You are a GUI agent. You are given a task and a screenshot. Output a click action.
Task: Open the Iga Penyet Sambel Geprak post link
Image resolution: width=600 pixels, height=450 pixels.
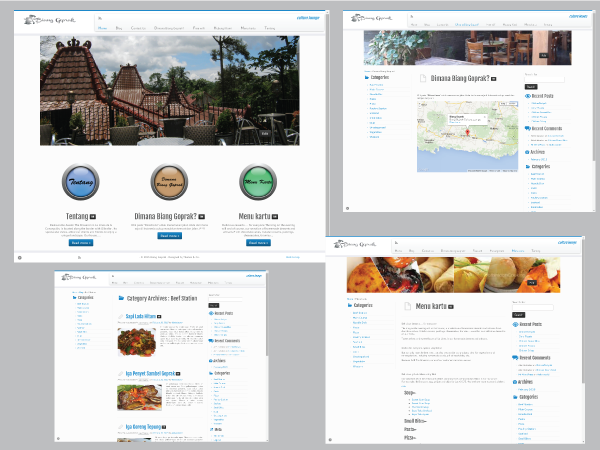click(x=150, y=373)
